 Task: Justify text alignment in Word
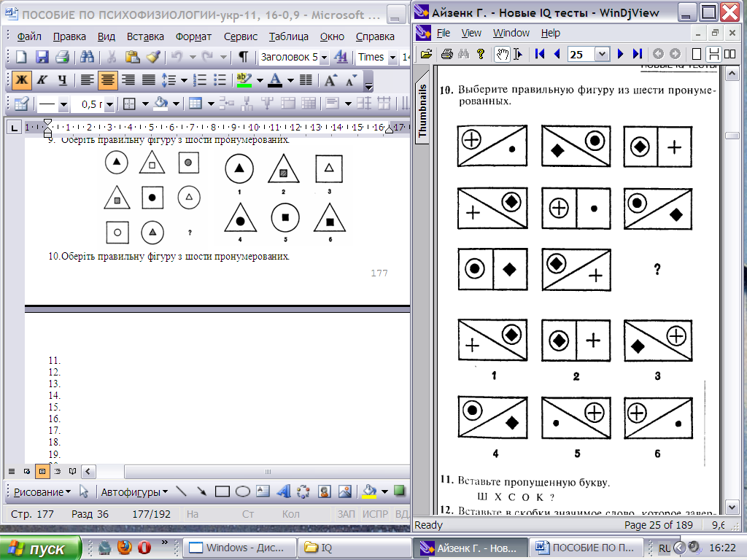point(149,80)
